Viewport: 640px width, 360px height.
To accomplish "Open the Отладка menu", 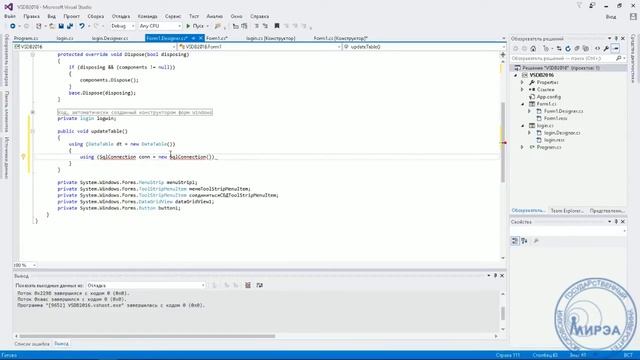I will click(x=121, y=16).
